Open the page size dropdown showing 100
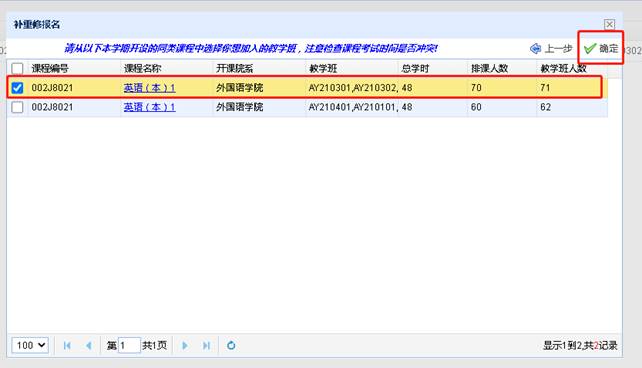This screenshot has width=642, height=368. pyautogui.click(x=30, y=345)
